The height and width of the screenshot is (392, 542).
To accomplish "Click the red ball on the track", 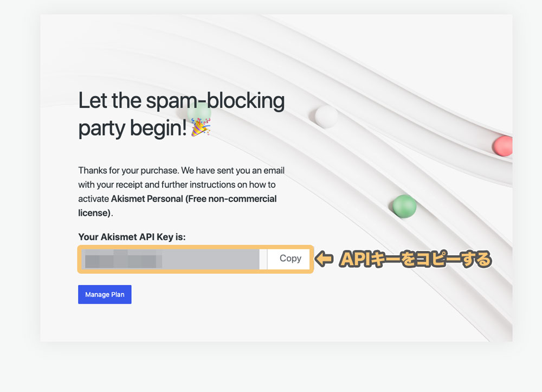I will (503, 145).
